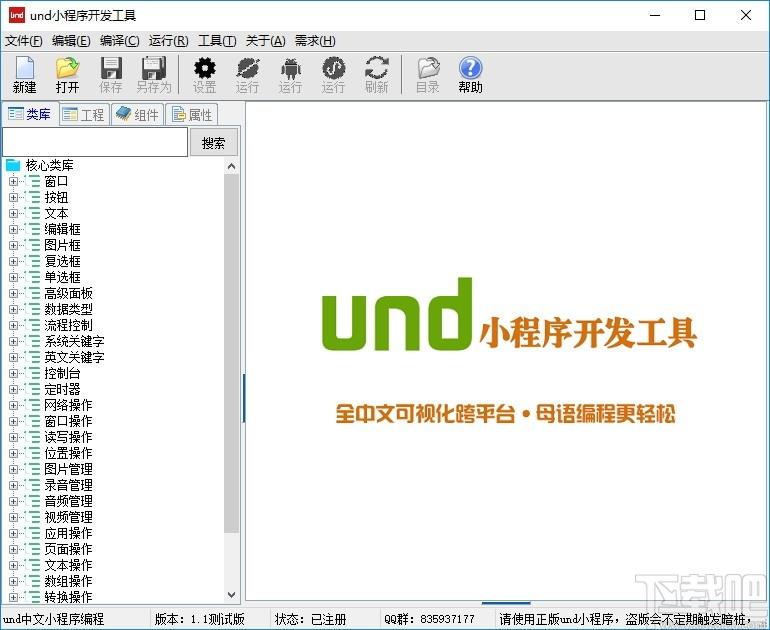Viewport: 770px width, 630px height.
Task: Click the tree scrollbar up arrow
Action: pyautogui.click(x=232, y=166)
